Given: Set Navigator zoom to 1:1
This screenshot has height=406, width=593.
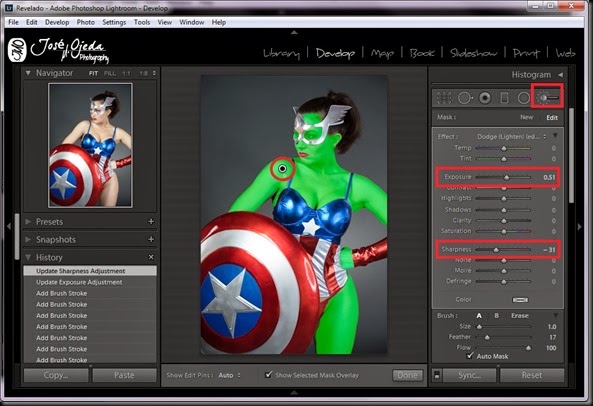Looking at the screenshot, I should pyautogui.click(x=126, y=73).
